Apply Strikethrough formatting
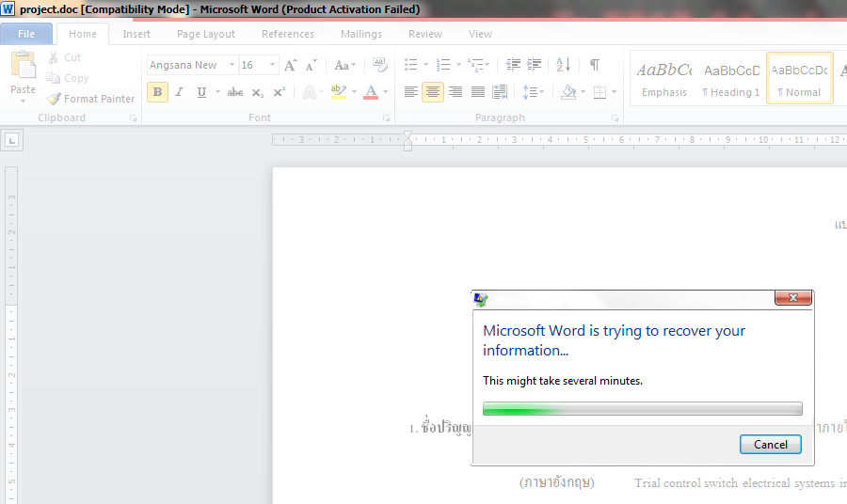 [235, 92]
